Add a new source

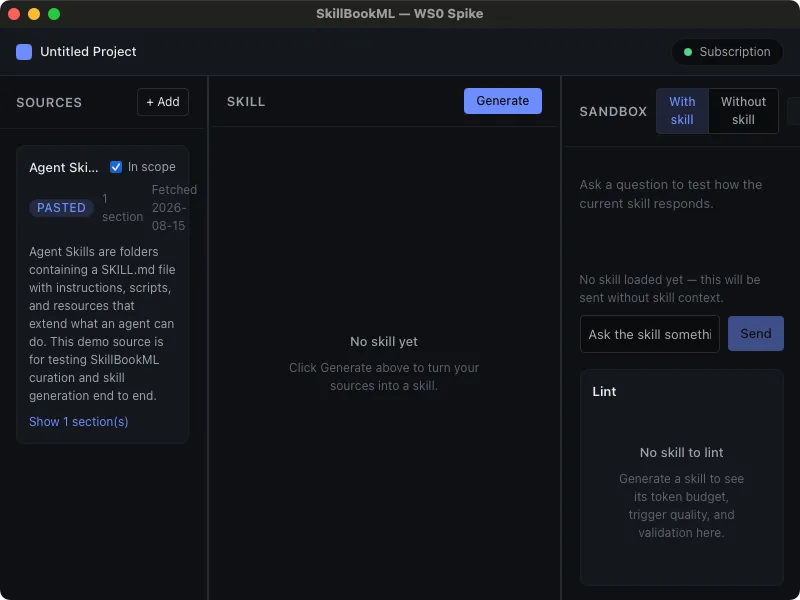(163, 102)
